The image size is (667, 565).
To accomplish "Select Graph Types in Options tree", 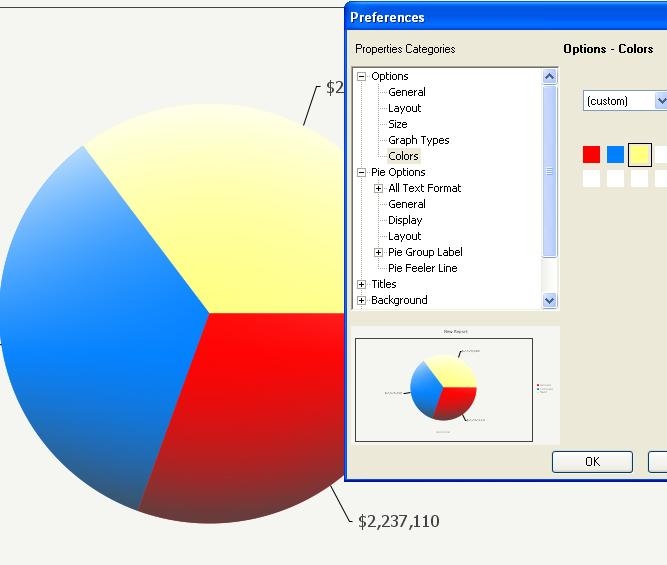I will 418,140.
